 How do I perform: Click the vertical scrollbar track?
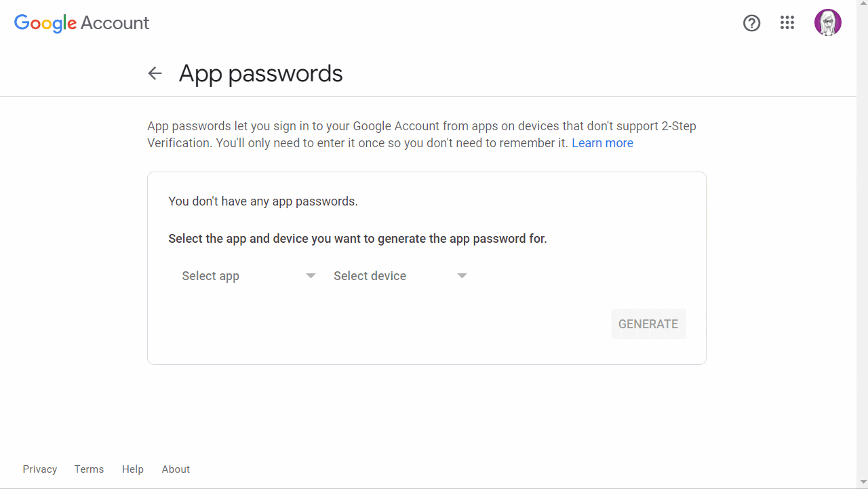coord(862,244)
